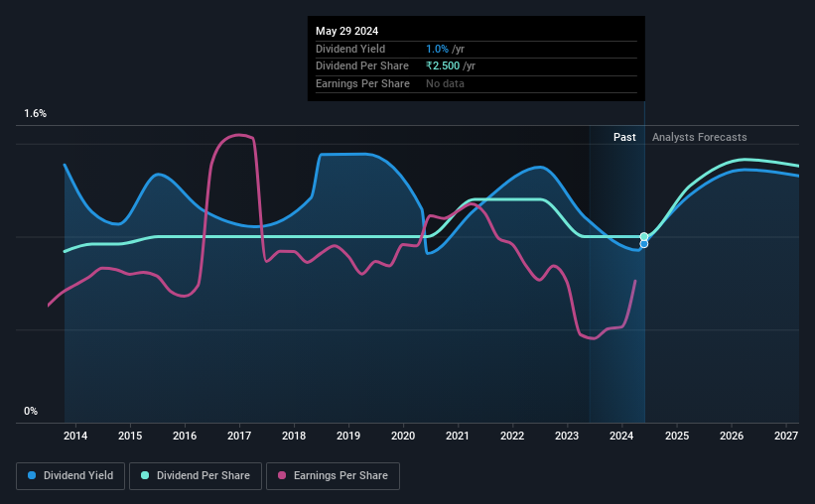Click the teal Dividend Per Share legend dot
Image resolution: width=815 pixels, height=504 pixels.
pyautogui.click(x=145, y=475)
